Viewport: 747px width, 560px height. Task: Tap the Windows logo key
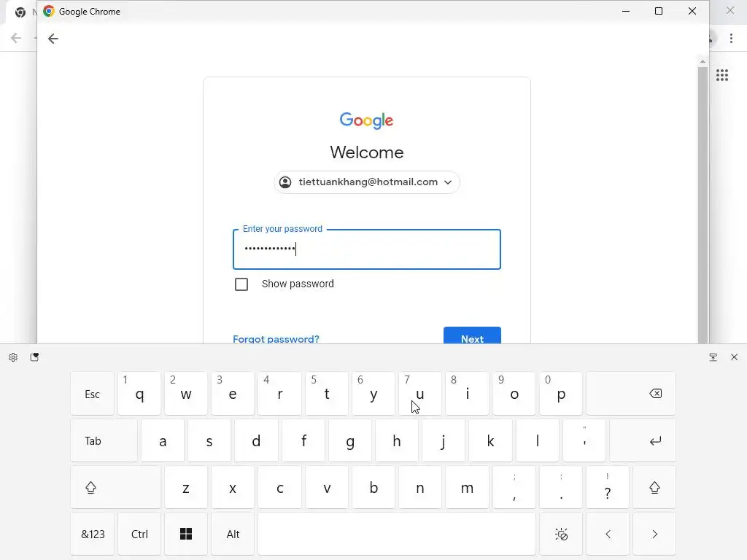tap(186, 534)
